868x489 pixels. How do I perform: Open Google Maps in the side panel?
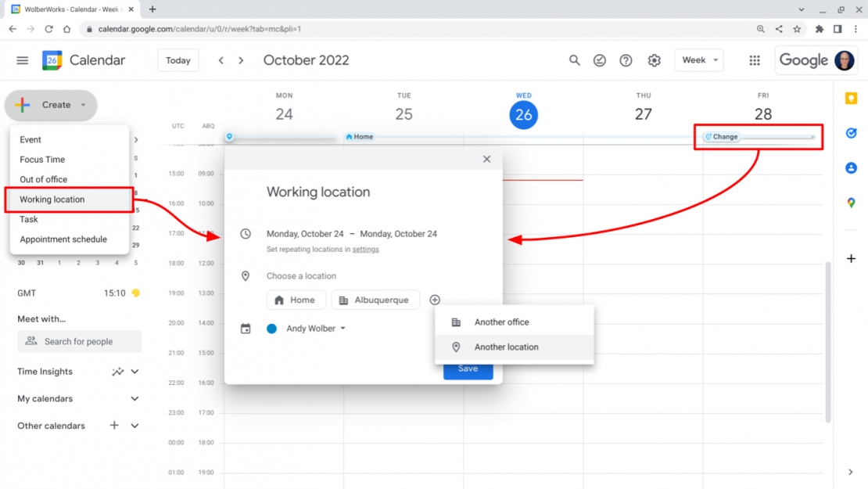(x=851, y=203)
